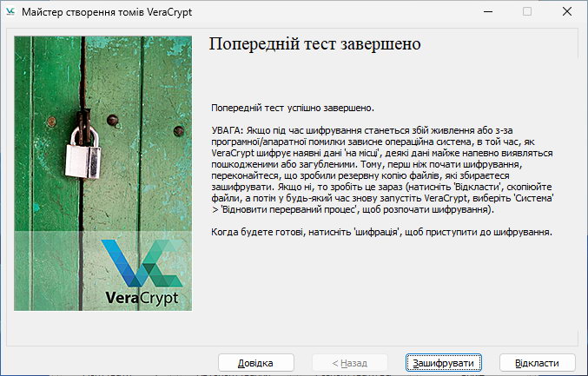This screenshot has width=588, height=376.
Task: Click the VeraCrypt icon in the title bar
Action: pyautogui.click(x=11, y=11)
